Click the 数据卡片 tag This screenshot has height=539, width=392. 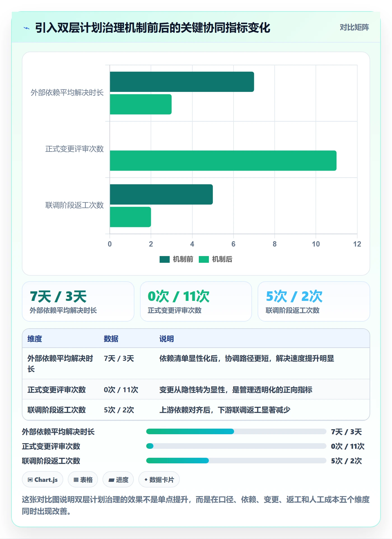point(159,480)
